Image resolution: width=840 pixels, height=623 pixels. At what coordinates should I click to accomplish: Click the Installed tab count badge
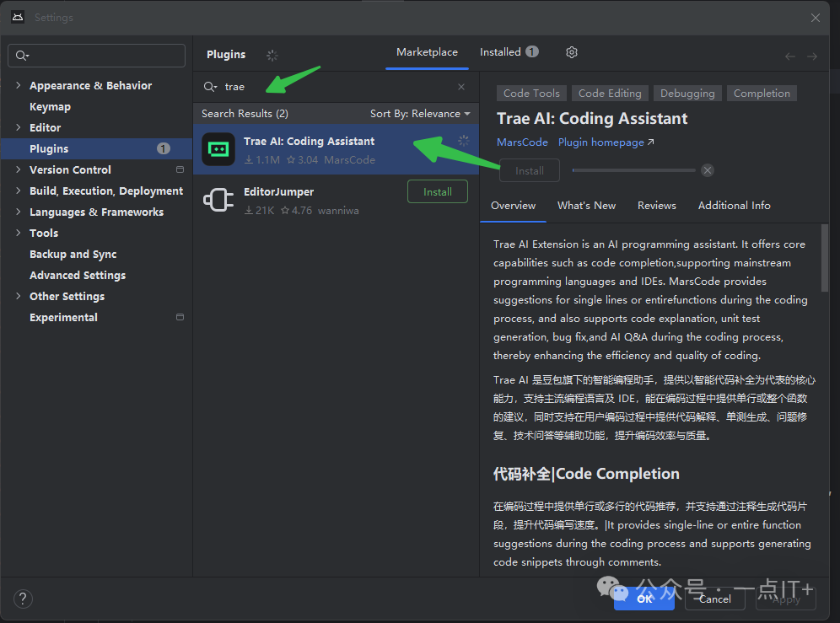click(532, 51)
